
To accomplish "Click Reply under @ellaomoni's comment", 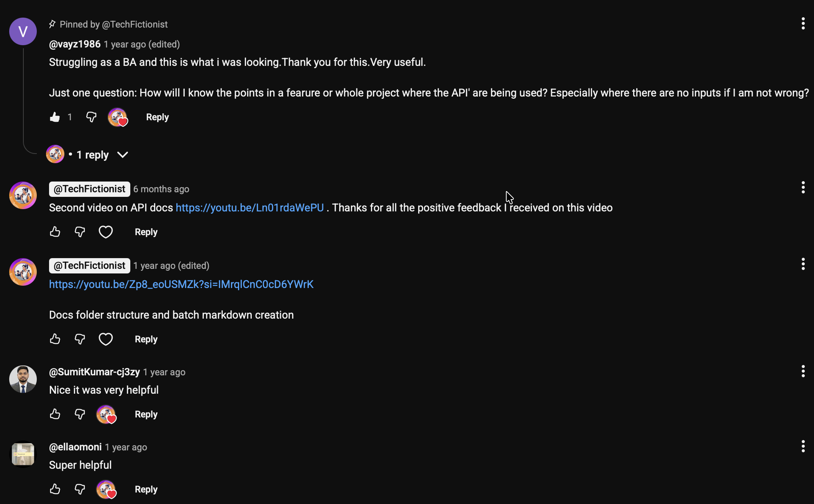I will point(146,489).
